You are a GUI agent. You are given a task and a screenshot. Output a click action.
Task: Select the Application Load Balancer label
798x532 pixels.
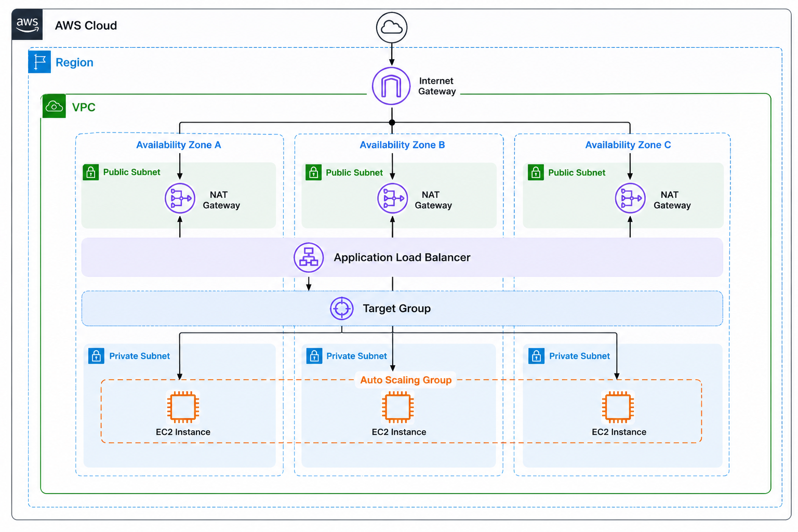point(402,258)
